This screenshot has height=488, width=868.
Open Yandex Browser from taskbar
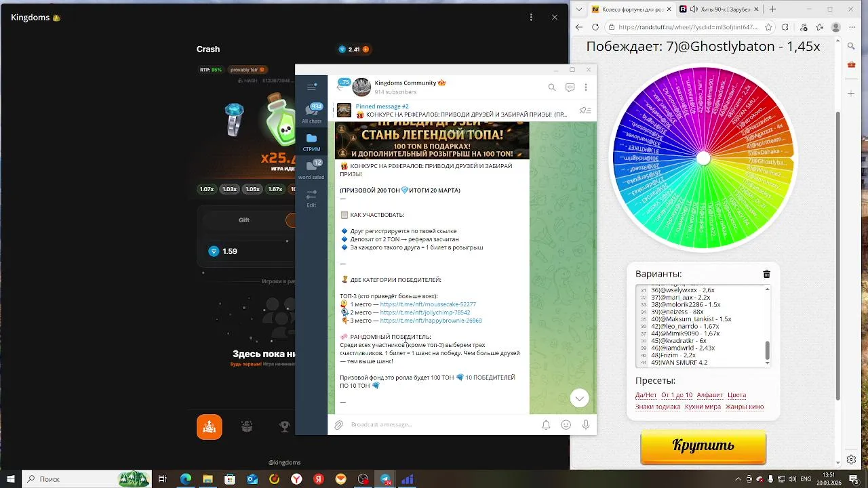click(296, 479)
